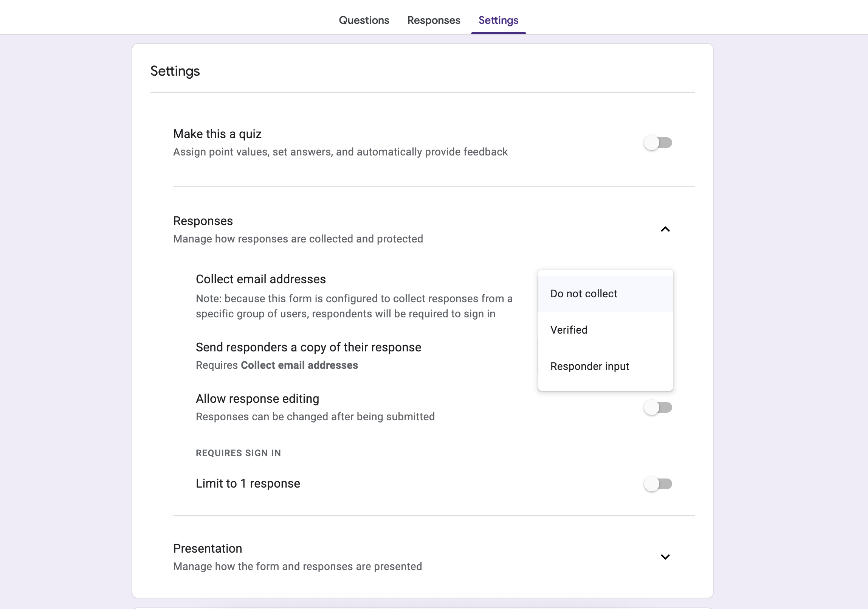Collapse the Responses settings section

(665, 229)
